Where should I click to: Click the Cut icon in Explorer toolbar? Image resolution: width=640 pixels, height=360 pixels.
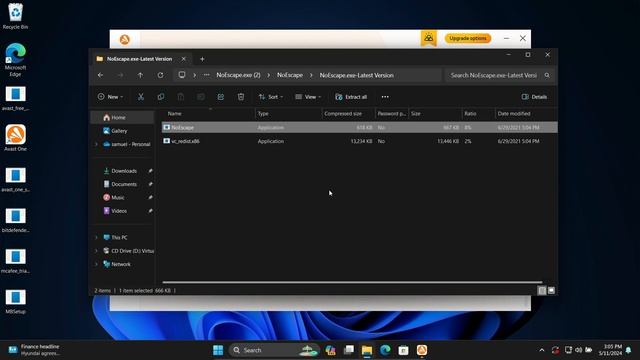(x=141, y=97)
